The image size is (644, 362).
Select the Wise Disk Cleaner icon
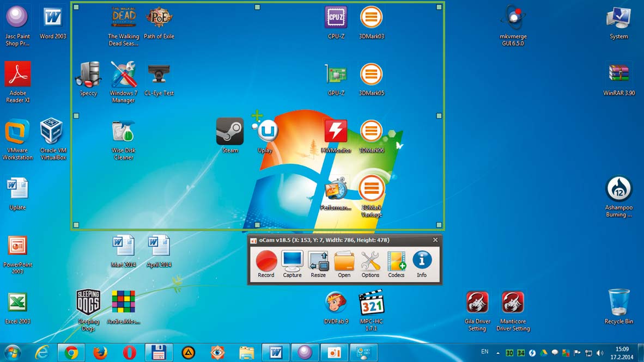point(124,139)
